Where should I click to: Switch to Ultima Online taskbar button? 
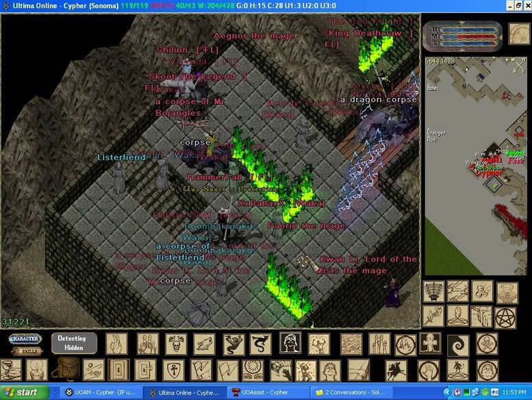pos(184,392)
